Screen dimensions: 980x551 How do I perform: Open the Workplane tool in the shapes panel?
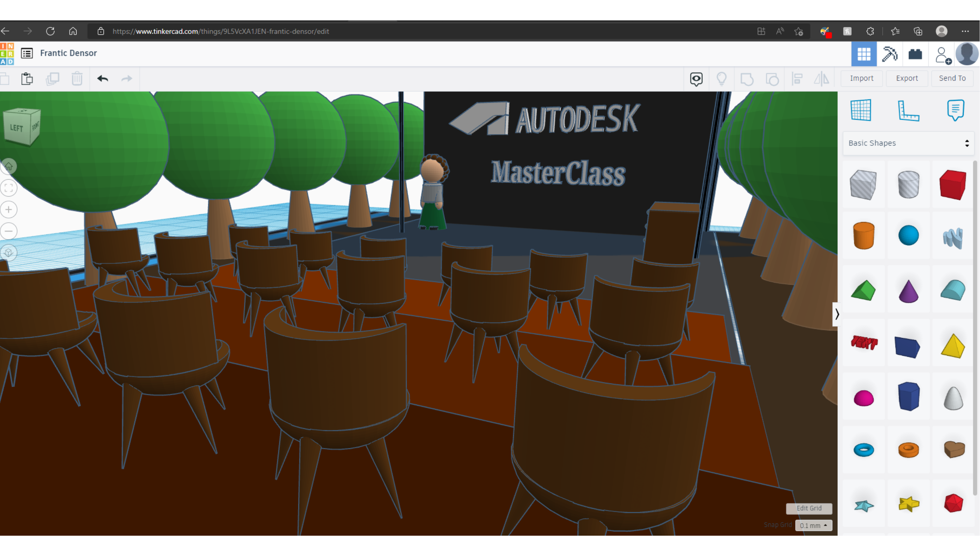click(861, 110)
